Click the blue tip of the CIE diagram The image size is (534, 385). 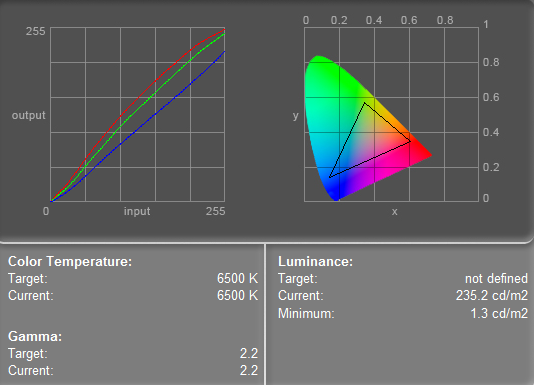(335, 195)
